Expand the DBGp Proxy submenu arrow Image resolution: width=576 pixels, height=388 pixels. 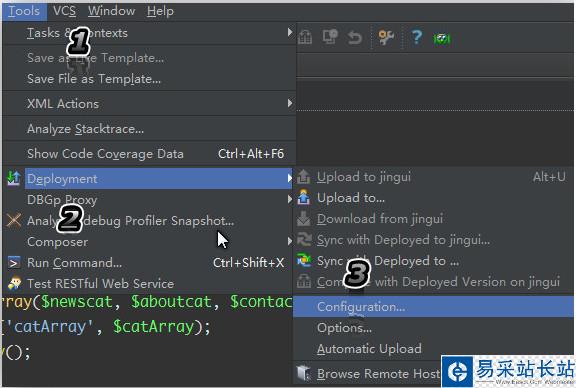[x=289, y=200]
